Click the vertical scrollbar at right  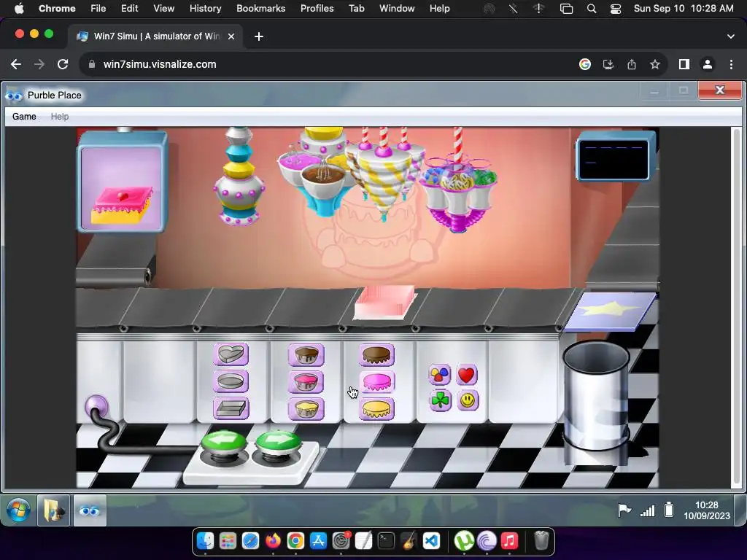(x=737, y=307)
